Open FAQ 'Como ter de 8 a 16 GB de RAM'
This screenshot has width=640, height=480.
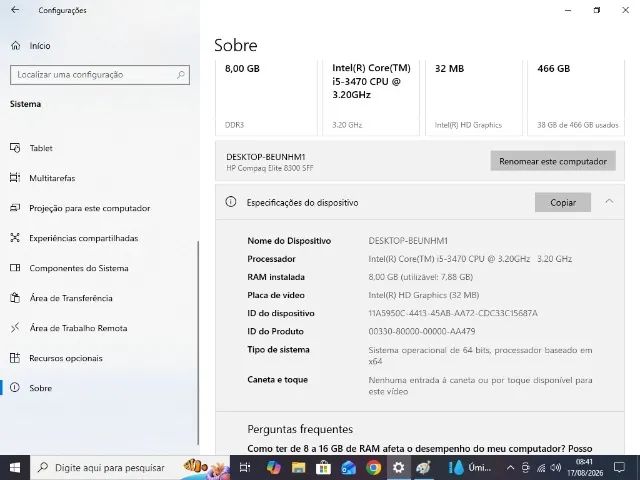click(x=420, y=449)
